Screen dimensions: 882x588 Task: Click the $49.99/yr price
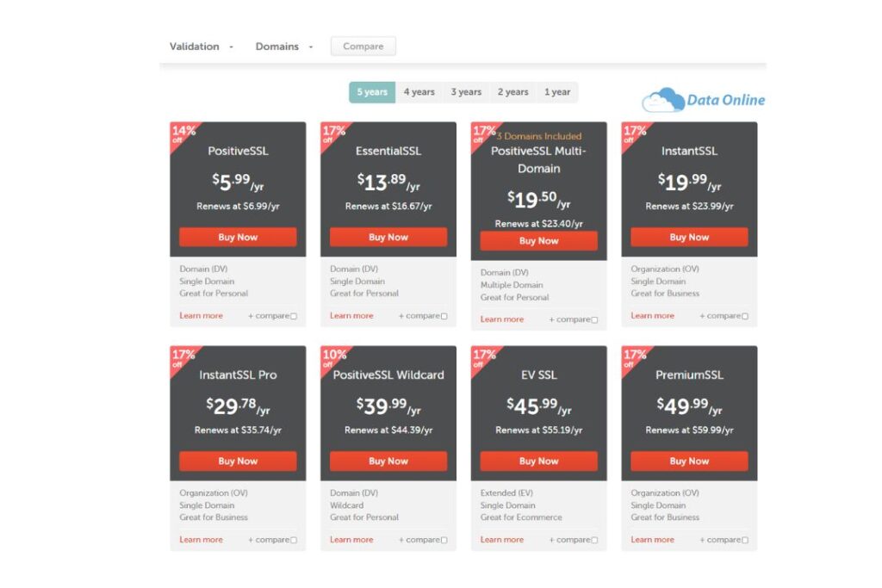[x=689, y=405]
